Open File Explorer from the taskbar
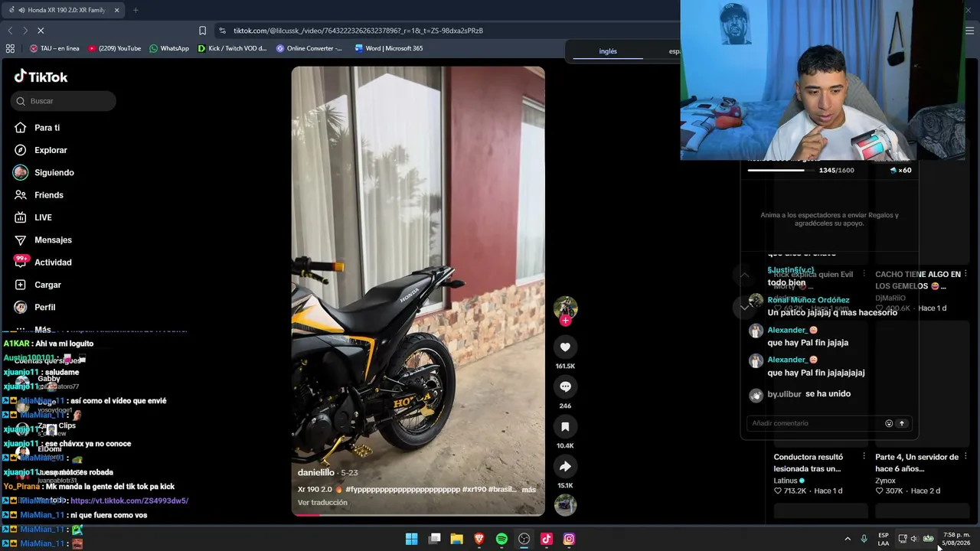The width and height of the screenshot is (980, 551). pyautogui.click(x=456, y=539)
